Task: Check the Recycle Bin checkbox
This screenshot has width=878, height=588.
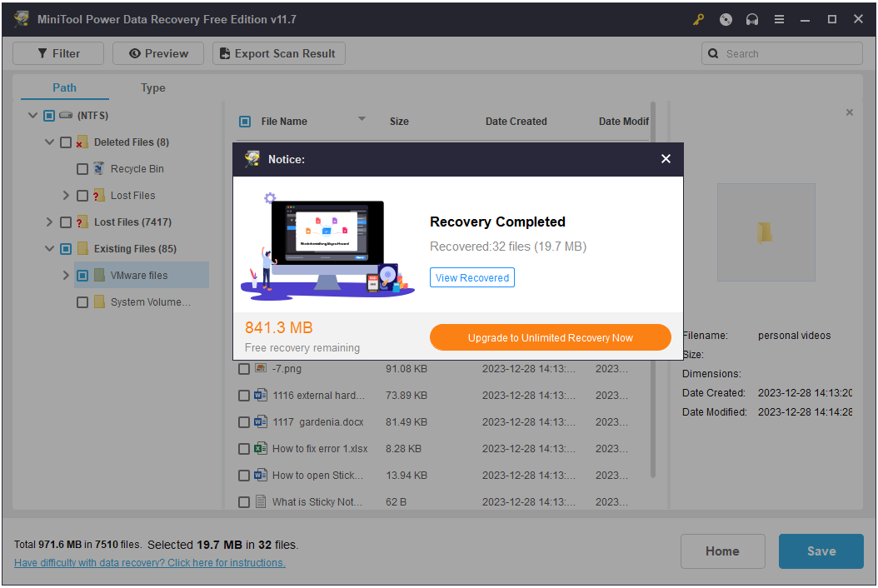Action: (x=82, y=168)
